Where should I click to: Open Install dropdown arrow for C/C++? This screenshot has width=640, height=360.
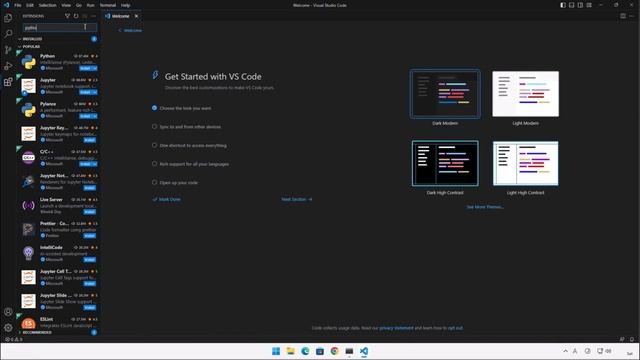point(95,164)
